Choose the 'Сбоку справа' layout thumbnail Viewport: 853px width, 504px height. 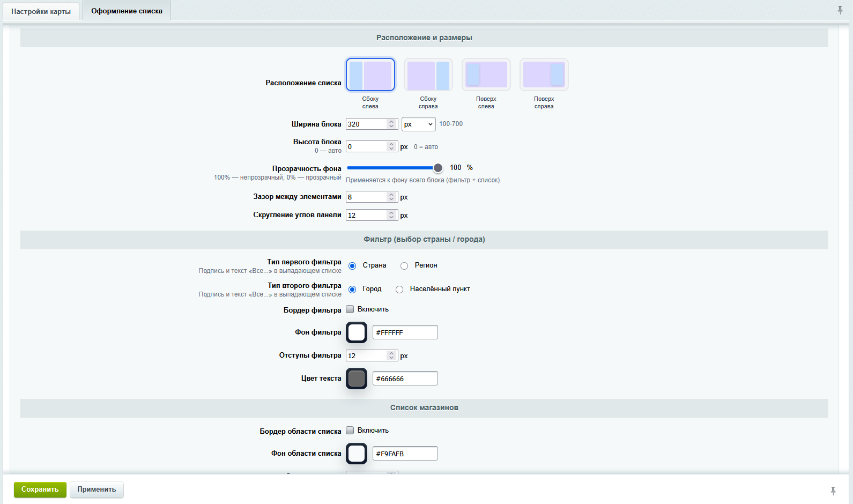[428, 75]
